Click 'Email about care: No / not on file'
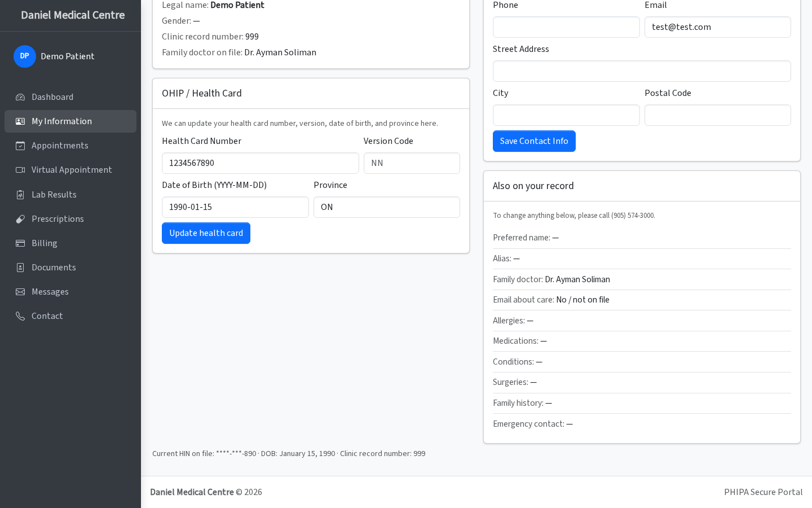812x508 pixels. (x=642, y=300)
